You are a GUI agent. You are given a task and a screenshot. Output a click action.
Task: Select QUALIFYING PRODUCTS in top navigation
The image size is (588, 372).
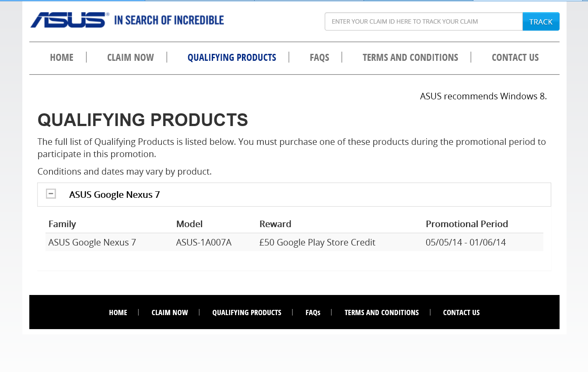(x=232, y=57)
